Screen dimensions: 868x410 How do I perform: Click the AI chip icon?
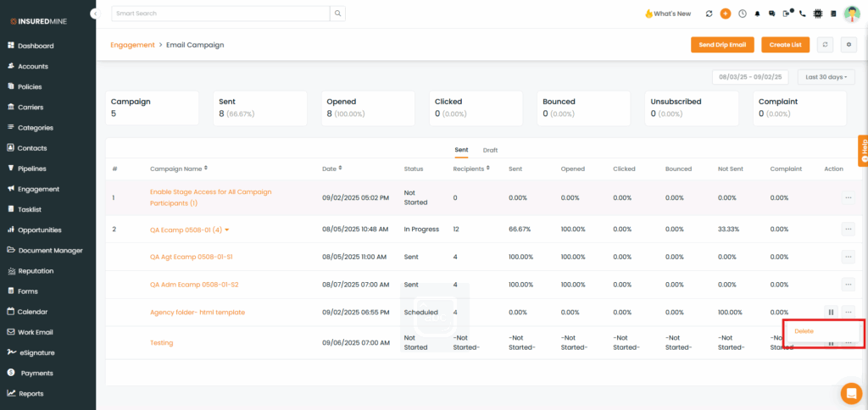coord(818,14)
